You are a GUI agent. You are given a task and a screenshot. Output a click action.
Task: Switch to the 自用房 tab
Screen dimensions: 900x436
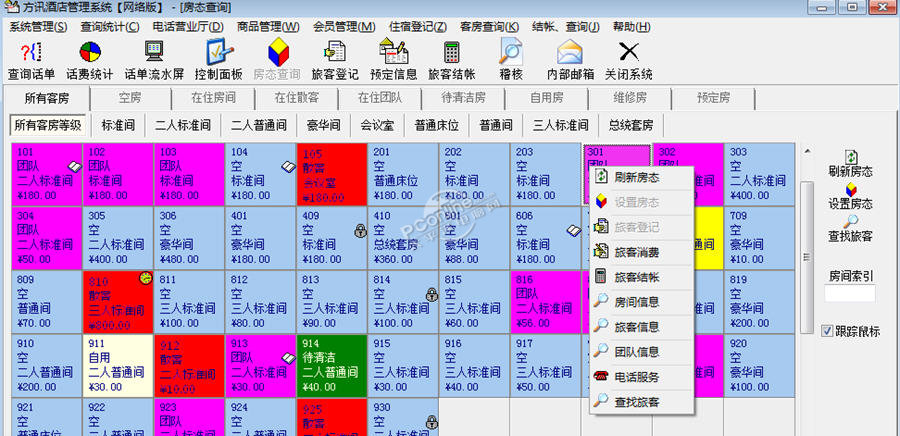(546, 98)
